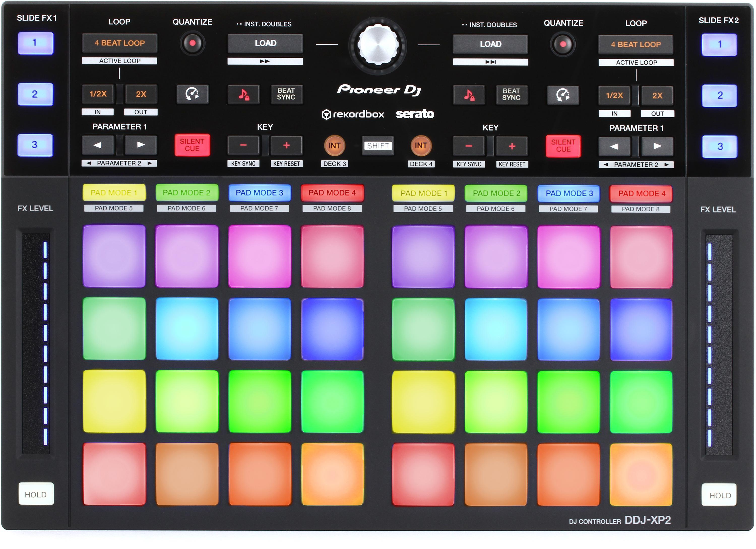The width and height of the screenshot is (756, 549).
Task: Select Pad Mode 1 on the right deck
Action: 423,193
